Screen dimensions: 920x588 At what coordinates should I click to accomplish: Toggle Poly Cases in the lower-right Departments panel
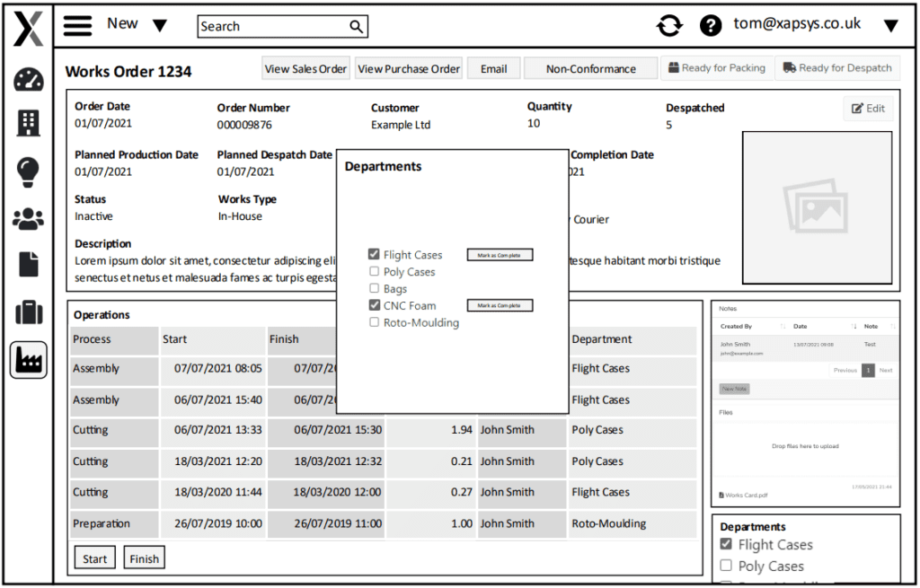(726, 566)
